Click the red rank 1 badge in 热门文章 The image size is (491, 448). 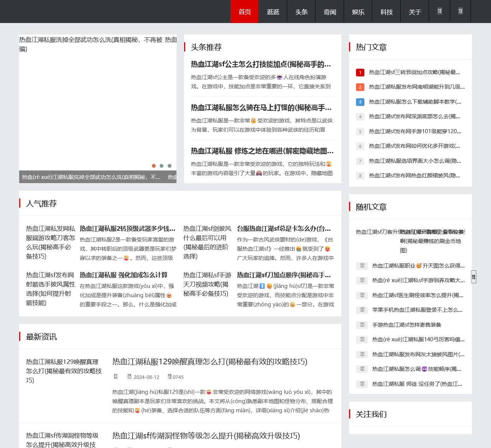coord(360,72)
